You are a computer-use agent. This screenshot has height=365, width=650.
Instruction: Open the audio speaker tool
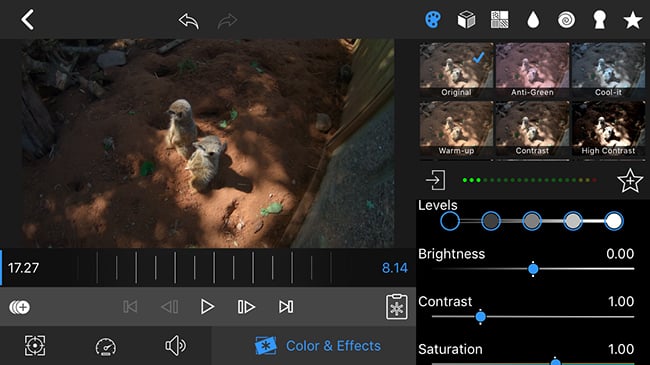pyautogui.click(x=176, y=346)
